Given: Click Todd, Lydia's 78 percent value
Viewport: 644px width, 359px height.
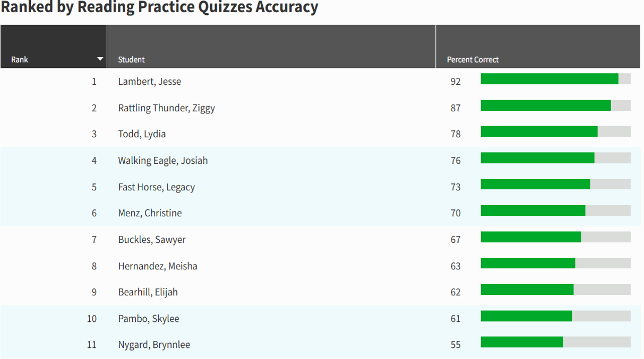Looking at the screenshot, I should coord(456,134).
